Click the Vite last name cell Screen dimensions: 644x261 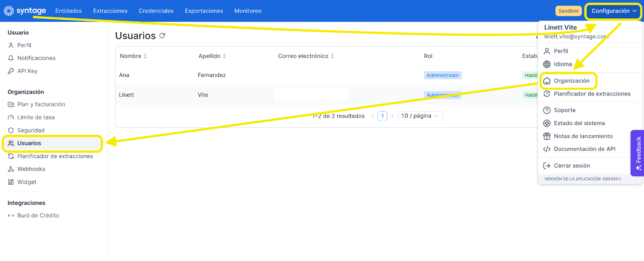(203, 95)
